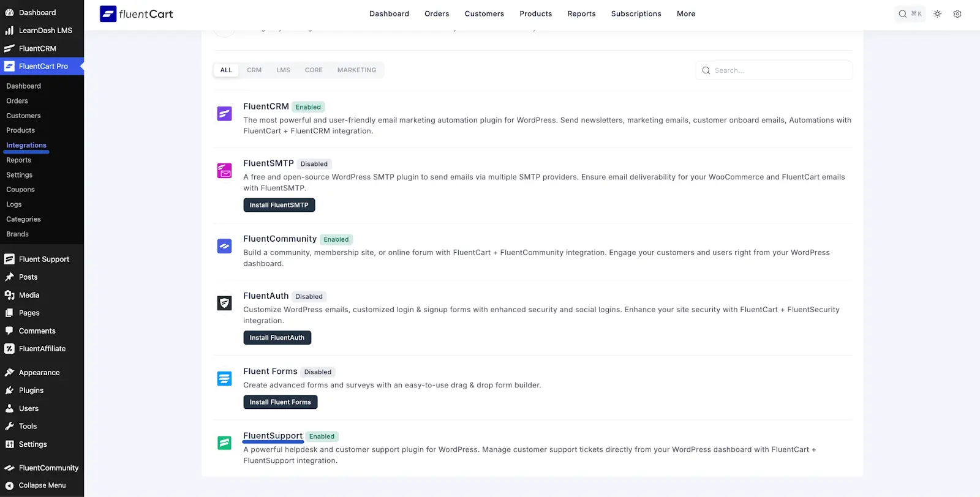The image size is (980, 497).
Task: Focus the integrations search field
Action: click(x=778, y=70)
